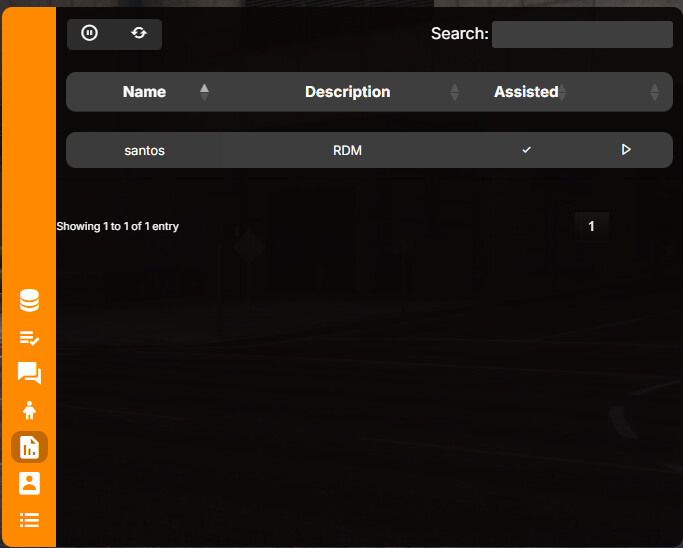This screenshot has width=683, height=548.
Task: Open the profile card sidebar icon
Action: click(29, 484)
